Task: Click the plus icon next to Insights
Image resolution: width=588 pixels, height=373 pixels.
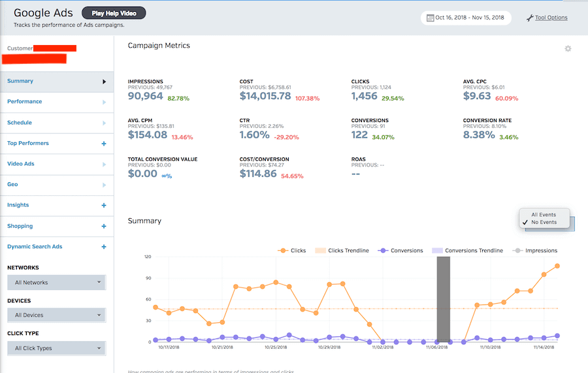Action: click(x=104, y=205)
